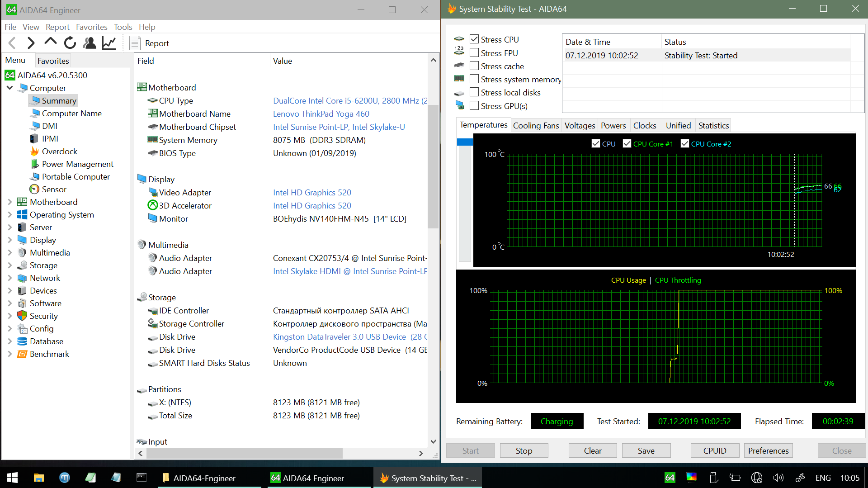Enable the Stress FPU checkbox
The width and height of the screenshot is (868, 488).
[474, 53]
